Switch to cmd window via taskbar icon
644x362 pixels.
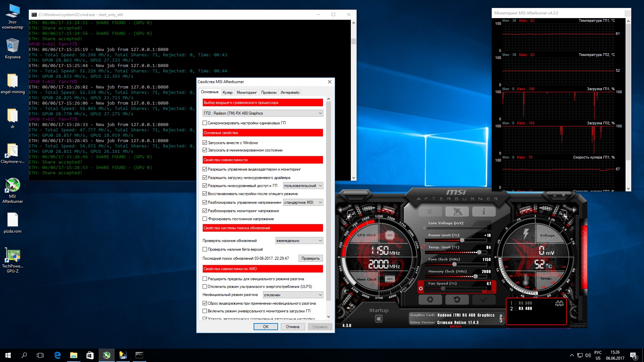click(139, 355)
